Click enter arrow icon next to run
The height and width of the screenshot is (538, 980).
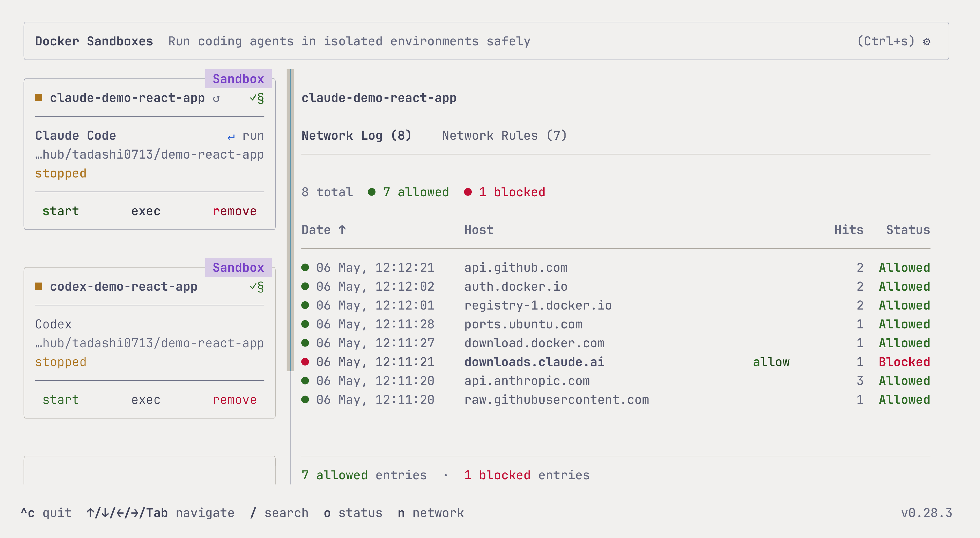click(231, 136)
